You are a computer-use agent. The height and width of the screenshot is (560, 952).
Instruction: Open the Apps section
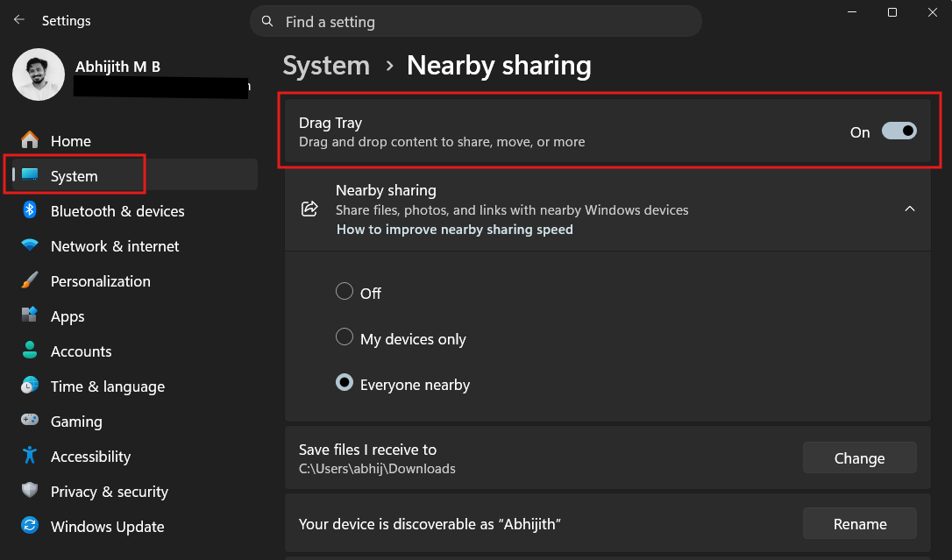click(x=67, y=315)
